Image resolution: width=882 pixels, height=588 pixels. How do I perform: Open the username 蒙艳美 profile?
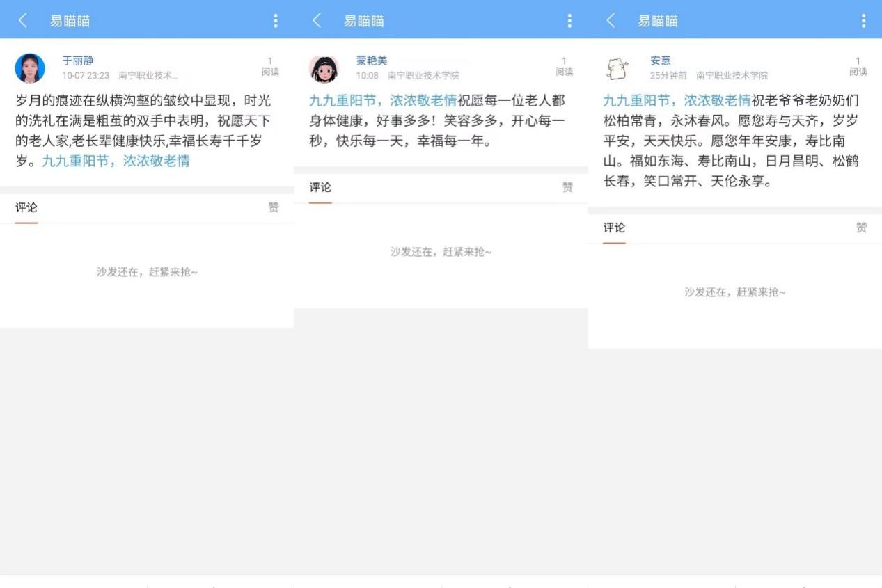tap(372, 61)
